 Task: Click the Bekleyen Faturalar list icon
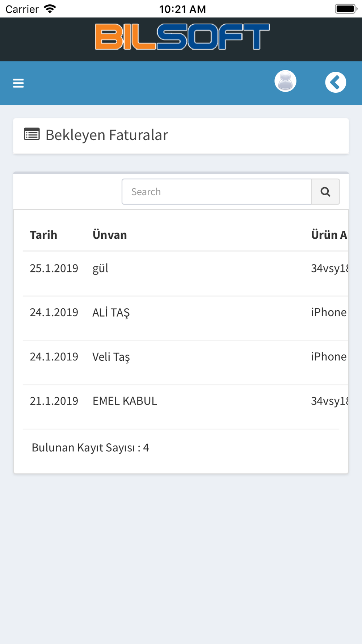click(x=32, y=134)
